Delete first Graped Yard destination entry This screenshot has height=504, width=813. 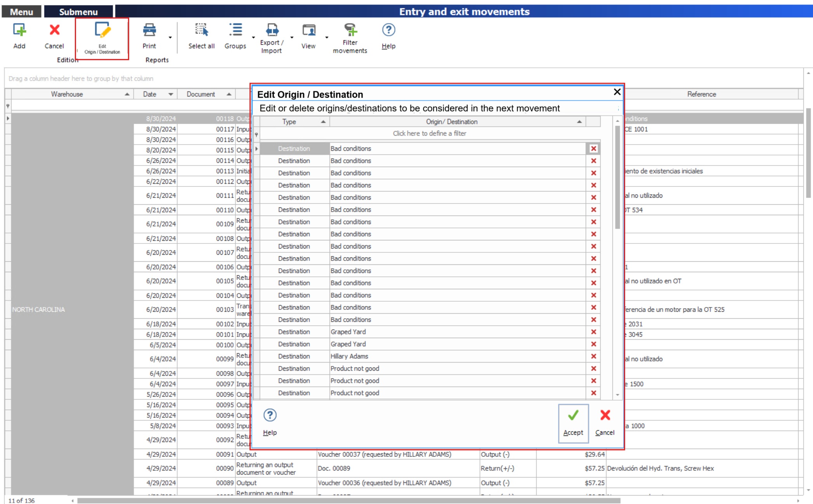pyautogui.click(x=593, y=332)
